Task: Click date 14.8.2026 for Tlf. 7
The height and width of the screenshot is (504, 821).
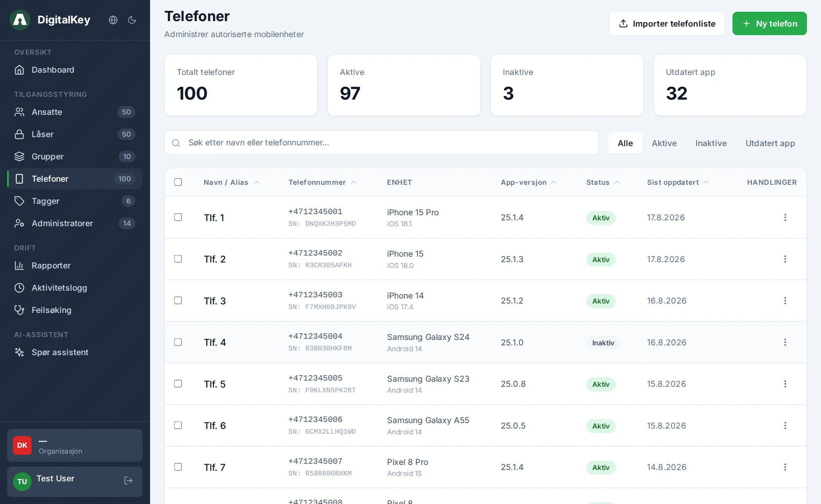Action: [667, 467]
